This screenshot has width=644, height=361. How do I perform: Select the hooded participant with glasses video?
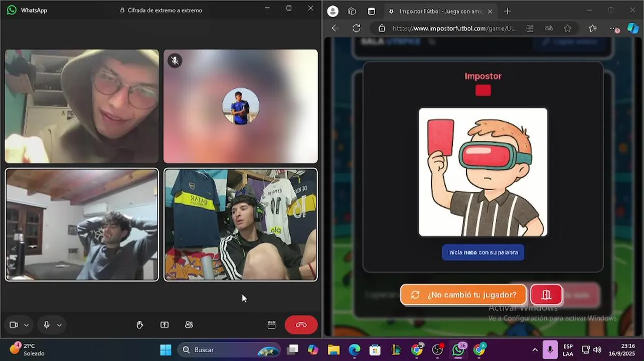click(82, 106)
